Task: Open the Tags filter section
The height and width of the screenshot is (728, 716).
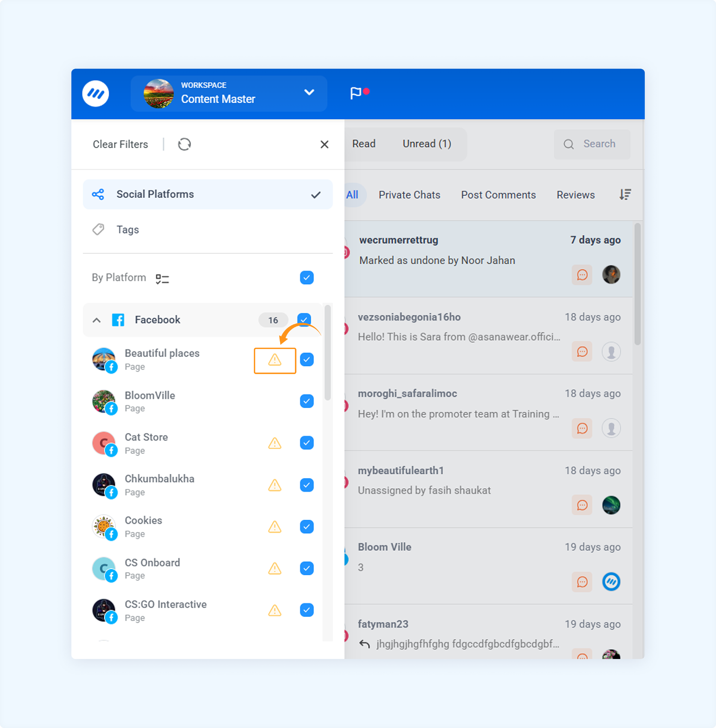Action: click(x=208, y=229)
